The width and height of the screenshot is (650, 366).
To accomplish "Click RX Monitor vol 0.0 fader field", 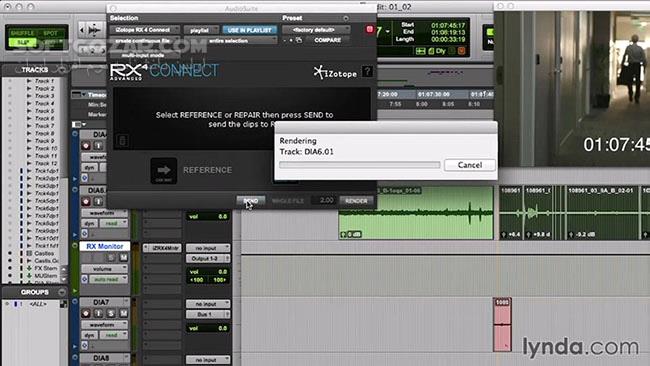I will coord(208,272).
